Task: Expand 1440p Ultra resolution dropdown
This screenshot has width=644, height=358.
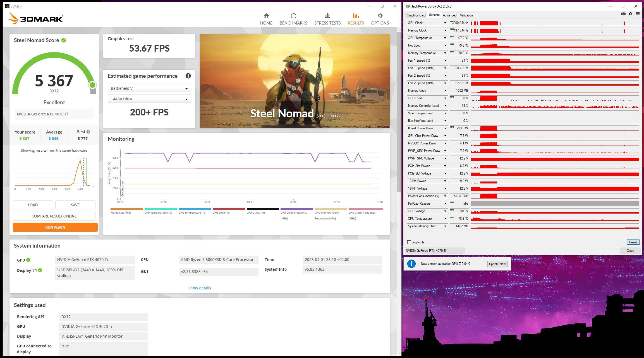Action: (x=149, y=99)
